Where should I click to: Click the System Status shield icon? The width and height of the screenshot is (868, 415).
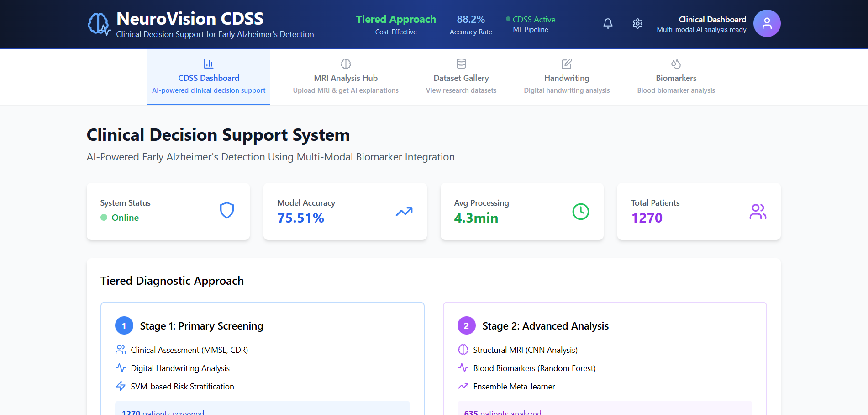[227, 210]
